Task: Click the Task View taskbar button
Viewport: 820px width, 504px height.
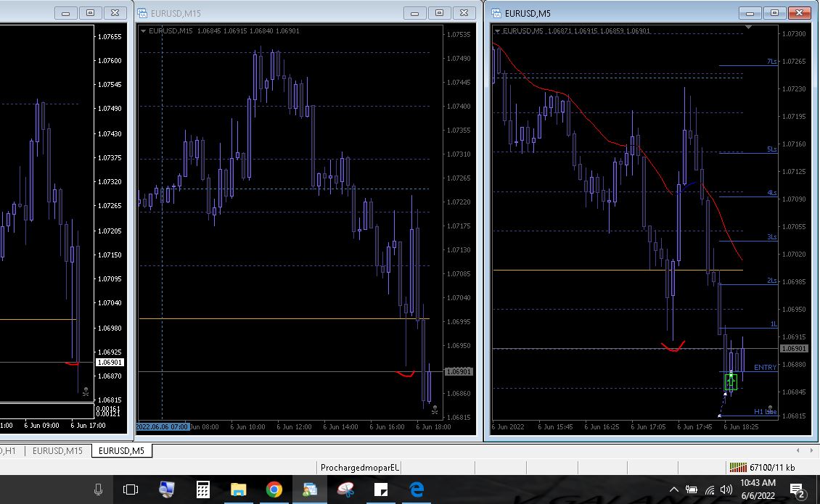Action: click(x=131, y=490)
